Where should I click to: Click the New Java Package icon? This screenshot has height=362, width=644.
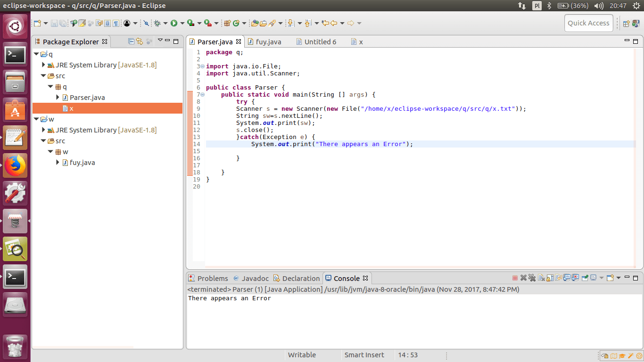click(227, 23)
